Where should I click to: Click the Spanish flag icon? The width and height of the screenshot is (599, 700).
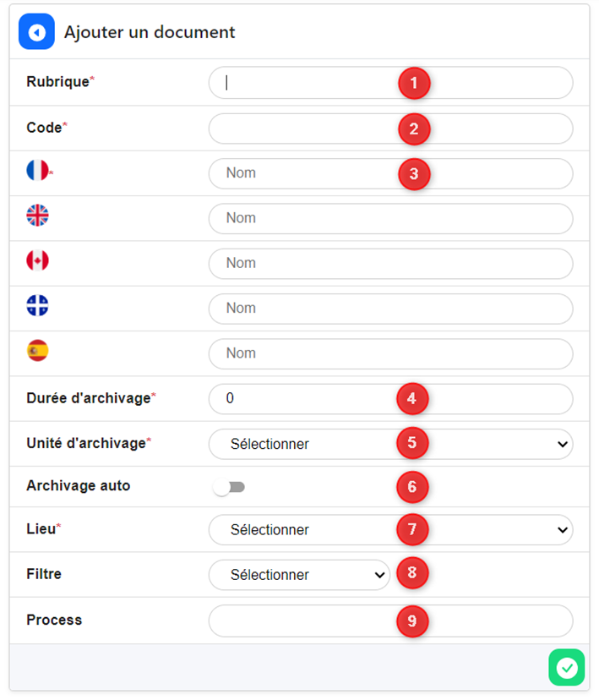[37, 351]
